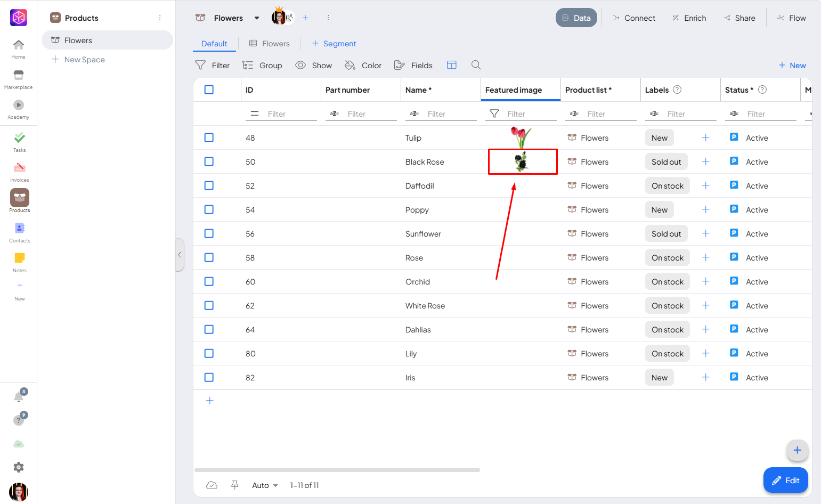Check the box for Tulip row
The height and width of the screenshot is (504, 821).
pos(209,137)
